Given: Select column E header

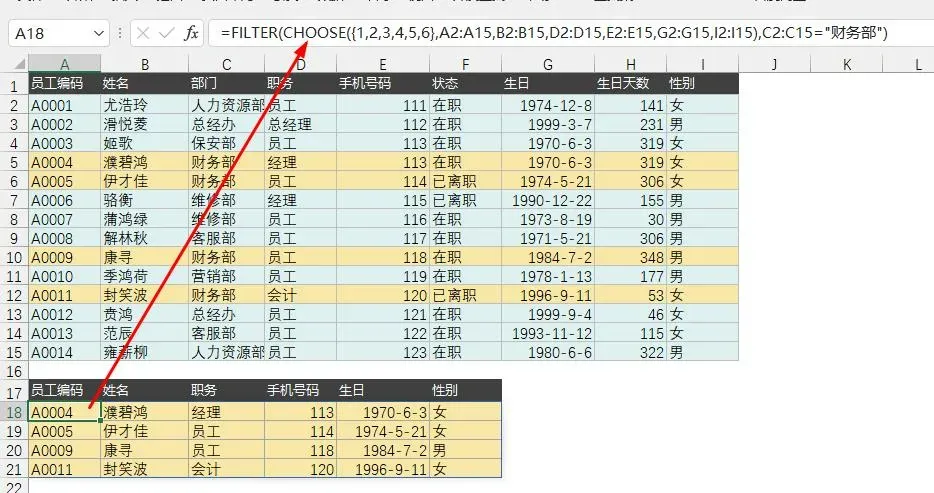Looking at the screenshot, I should [x=382, y=64].
